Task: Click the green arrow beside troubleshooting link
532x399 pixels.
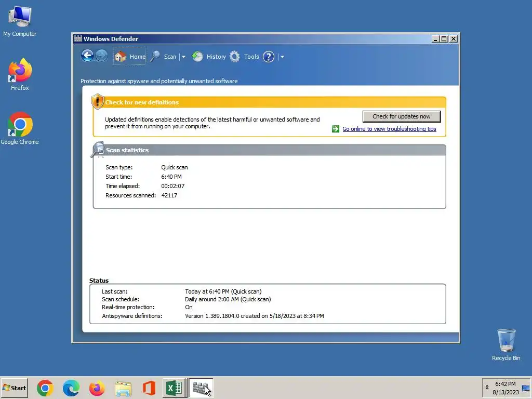Action: [x=336, y=129]
